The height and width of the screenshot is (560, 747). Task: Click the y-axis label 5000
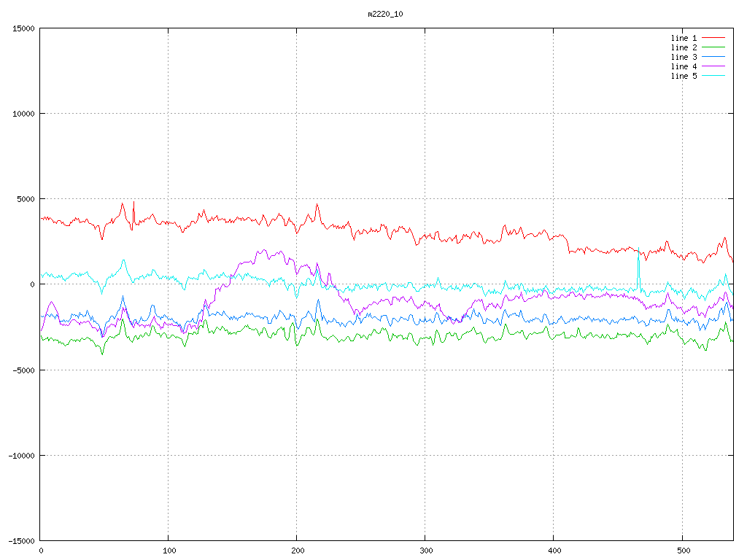[26, 199]
